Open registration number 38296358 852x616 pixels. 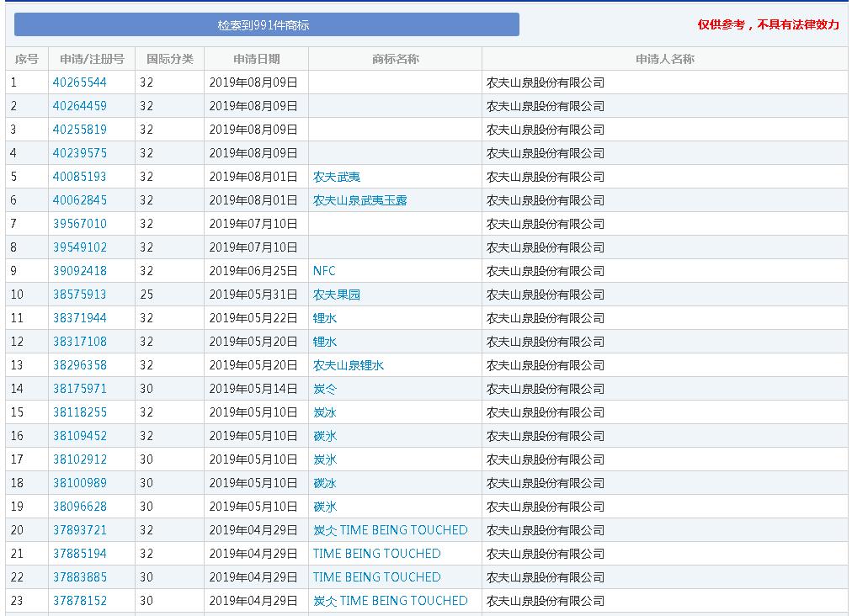[80, 365]
